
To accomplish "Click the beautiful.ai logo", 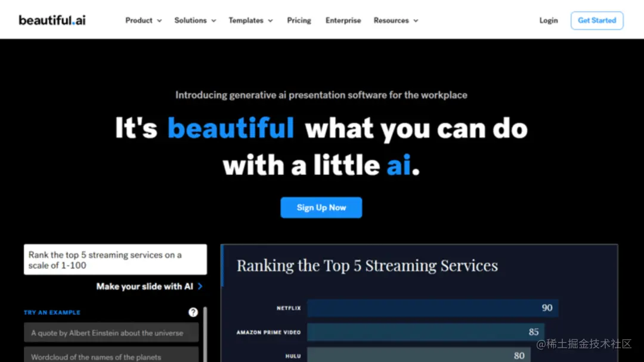I will click(52, 20).
